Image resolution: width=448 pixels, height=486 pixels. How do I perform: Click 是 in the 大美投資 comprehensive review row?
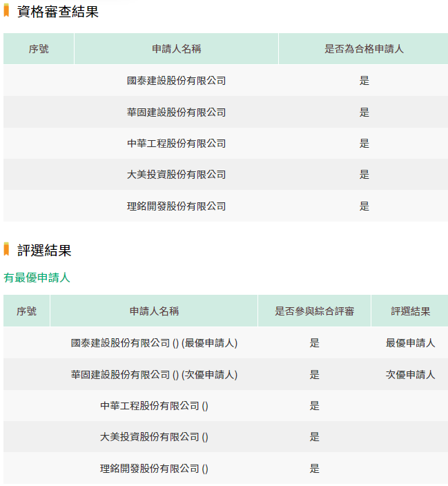pyautogui.click(x=314, y=437)
